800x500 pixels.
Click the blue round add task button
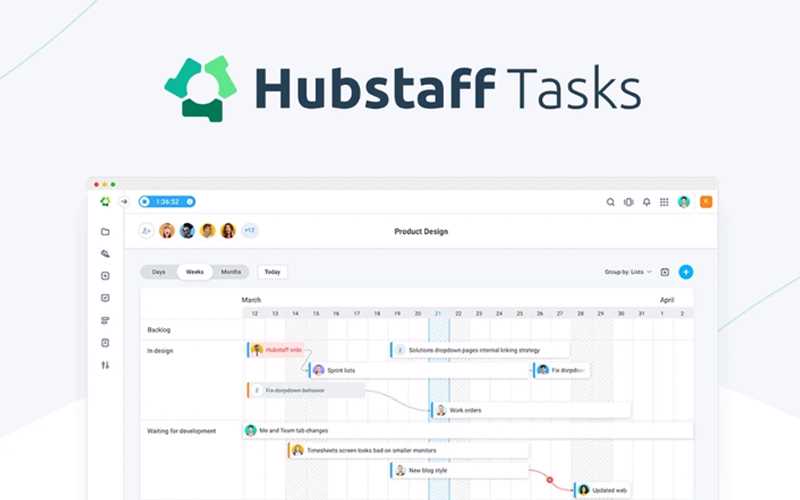(686, 272)
